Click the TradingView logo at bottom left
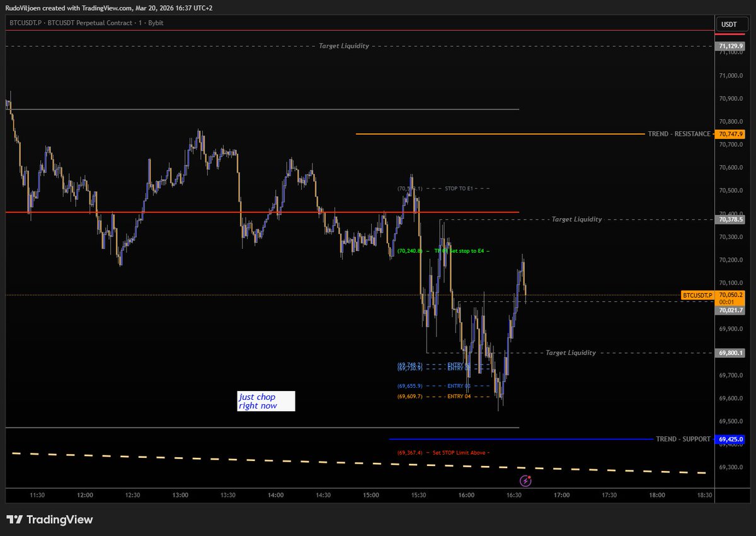756x536 pixels. pos(50,520)
